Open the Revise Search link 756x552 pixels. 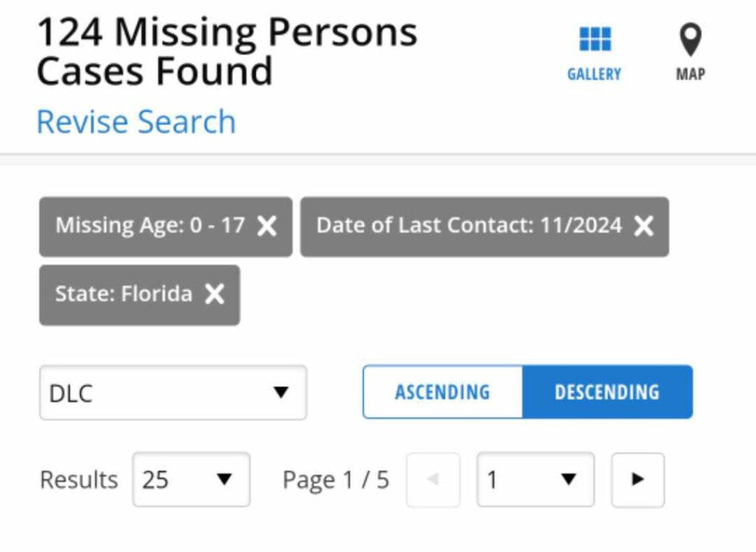(136, 122)
